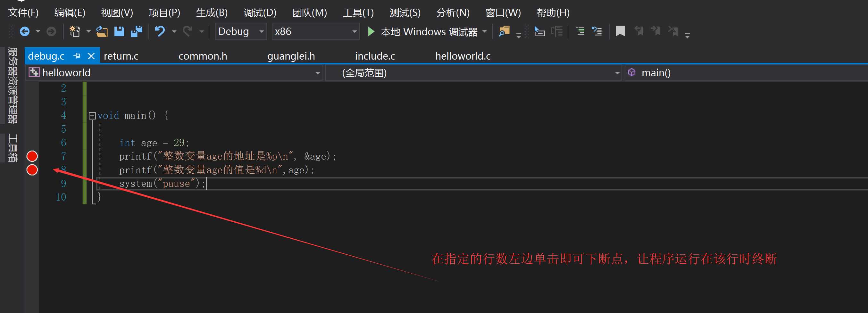Click the display parameter info icon
Image resolution: width=868 pixels, height=313 pixels.
click(x=557, y=32)
